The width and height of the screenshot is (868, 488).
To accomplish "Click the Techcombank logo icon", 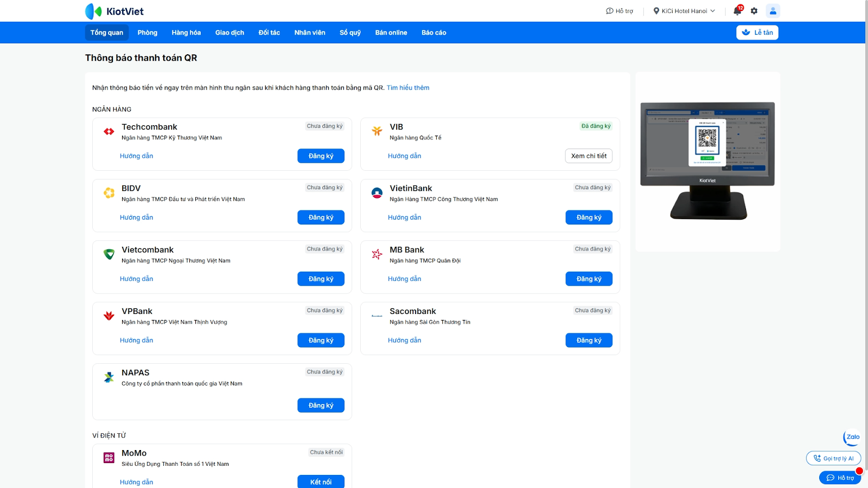I will click(109, 131).
